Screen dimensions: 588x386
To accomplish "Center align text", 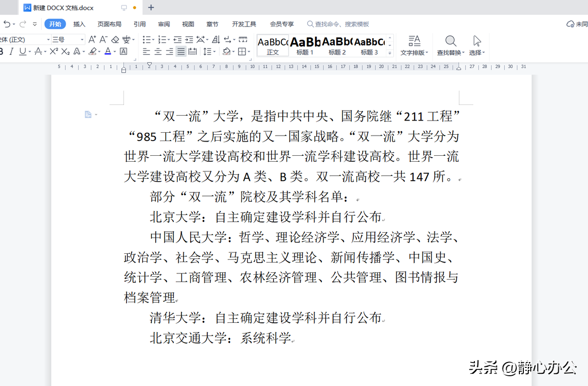I will coord(158,51).
